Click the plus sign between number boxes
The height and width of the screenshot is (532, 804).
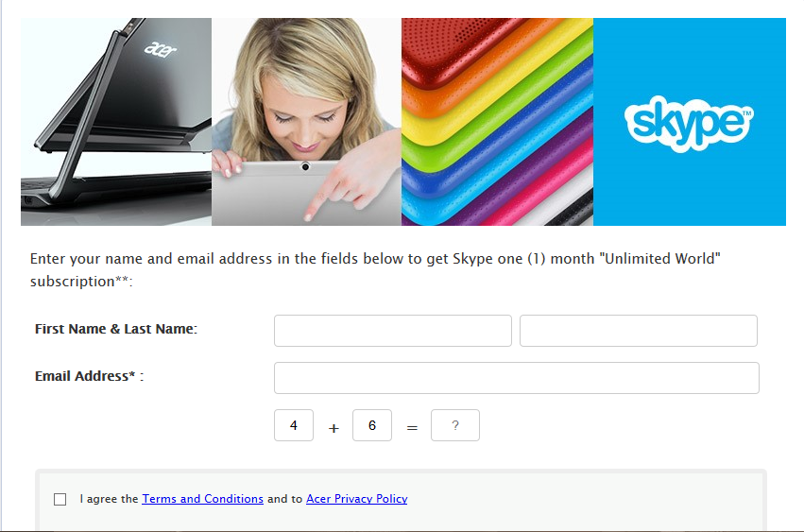pos(334,428)
